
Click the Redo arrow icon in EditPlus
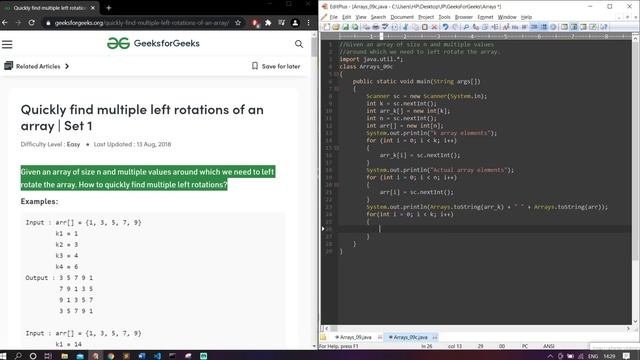click(x=455, y=27)
